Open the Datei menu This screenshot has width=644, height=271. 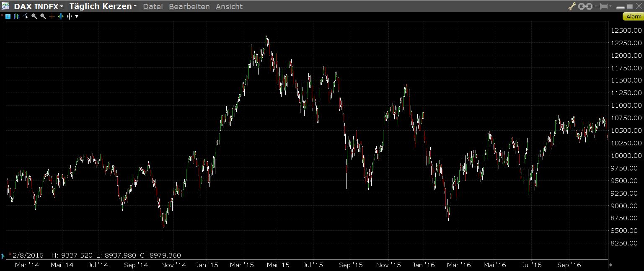tap(153, 7)
